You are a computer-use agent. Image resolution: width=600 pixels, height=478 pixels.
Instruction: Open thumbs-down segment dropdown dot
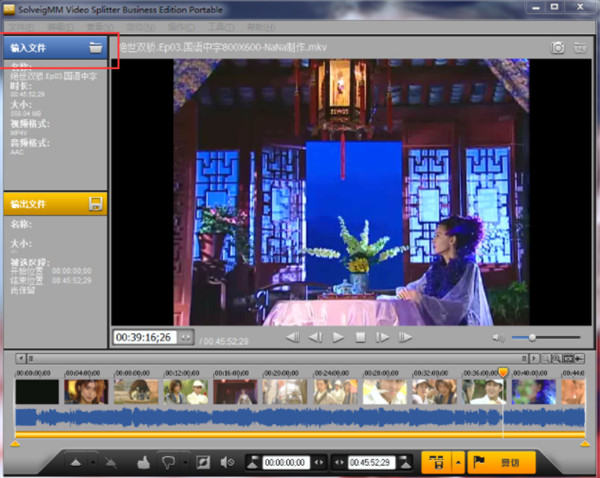click(185, 463)
